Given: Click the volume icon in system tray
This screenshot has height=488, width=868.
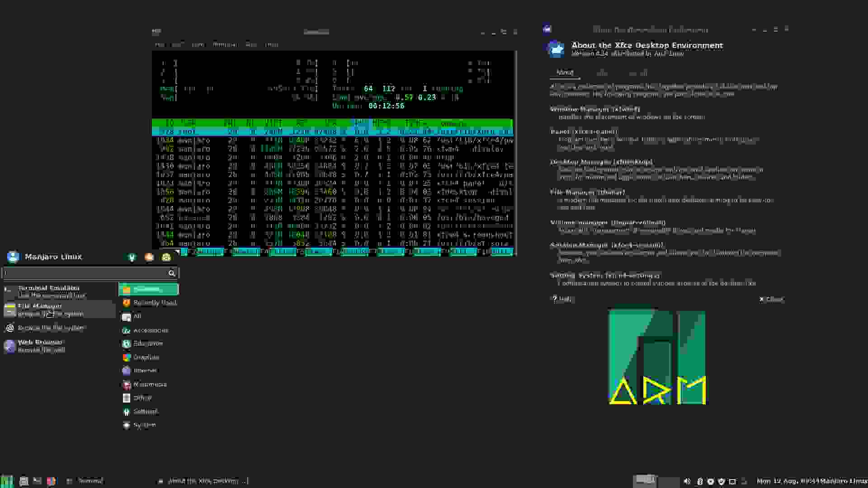Looking at the screenshot, I should 687,481.
